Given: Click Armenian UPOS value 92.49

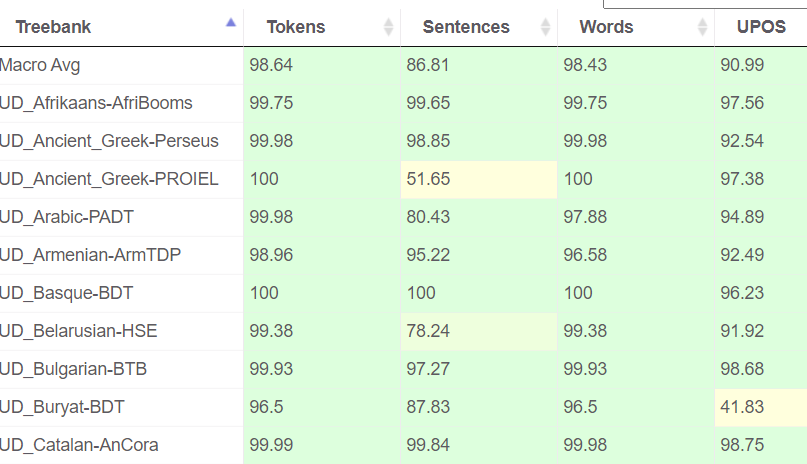Looking at the screenshot, I should [x=742, y=255].
